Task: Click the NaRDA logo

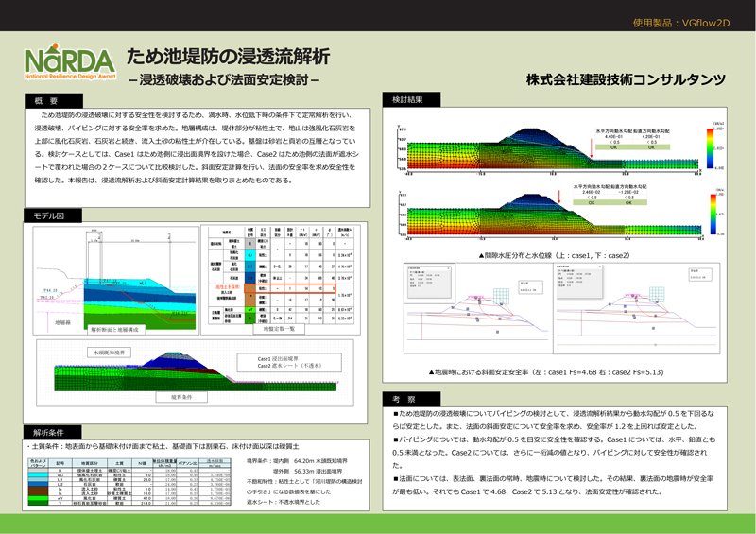Action: tap(70, 61)
